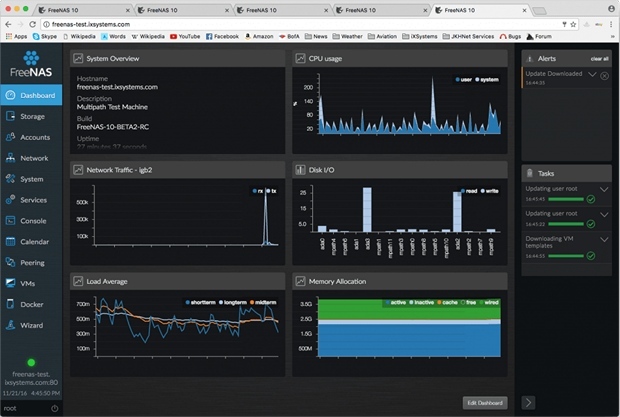The image size is (620, 417).
Task: Open the Bugs bookmark
Action: point(510,36)
